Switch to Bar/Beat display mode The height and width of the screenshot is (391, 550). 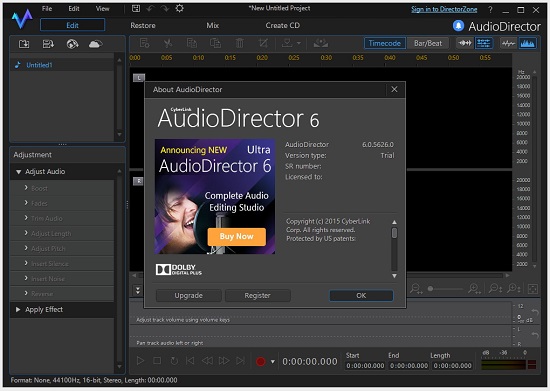tap(428, 43)
